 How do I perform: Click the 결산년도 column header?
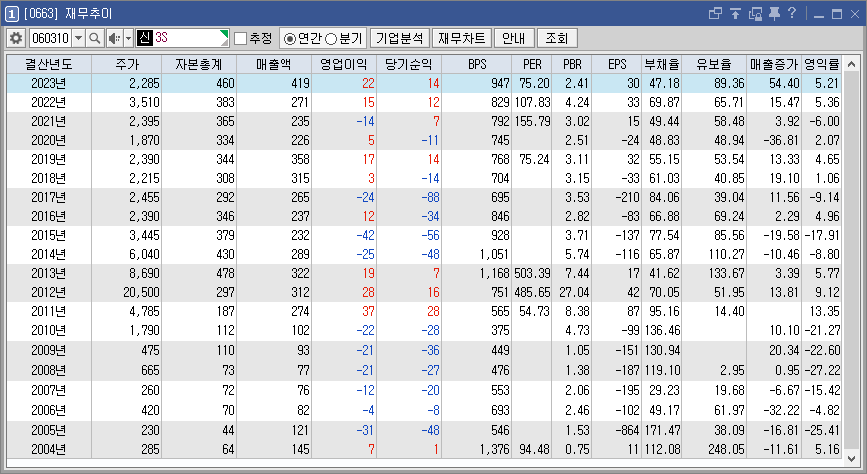[x=49, y=64]
